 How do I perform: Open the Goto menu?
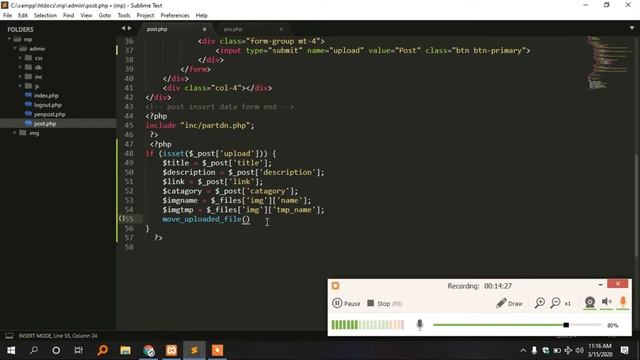pos(104,15)
